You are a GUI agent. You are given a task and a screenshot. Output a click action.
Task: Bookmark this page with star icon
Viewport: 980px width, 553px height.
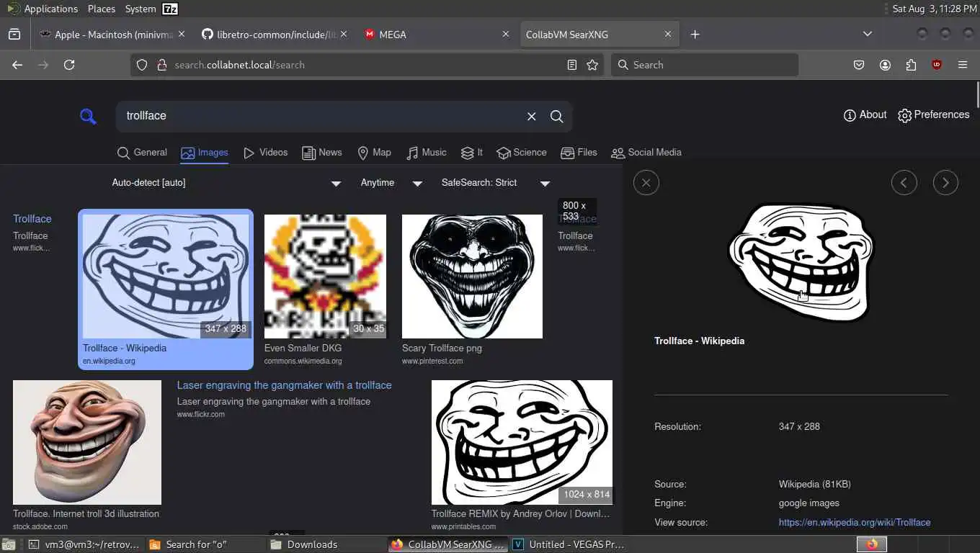[x=592, y=65]
